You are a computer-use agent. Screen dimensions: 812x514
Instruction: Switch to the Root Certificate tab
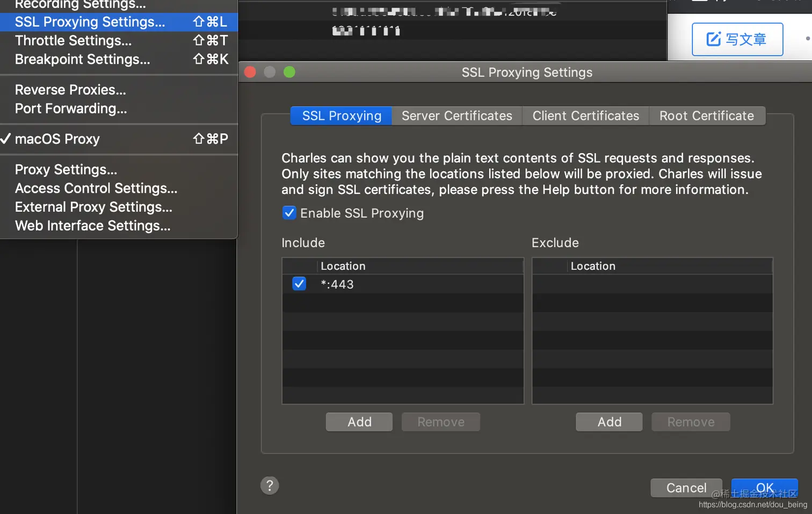pyautogui.click(x=707, y=116)
